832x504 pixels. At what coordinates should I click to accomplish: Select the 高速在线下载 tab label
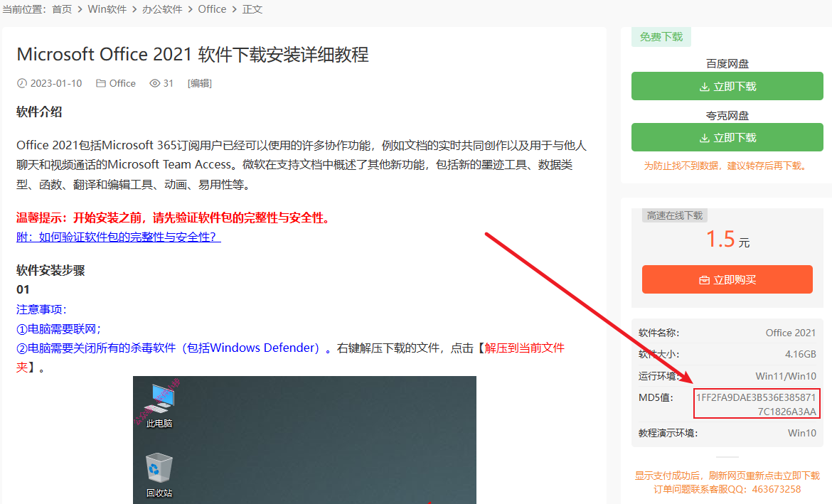674,215
